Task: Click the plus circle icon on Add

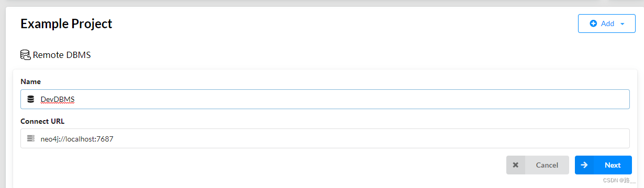Action: (x=593, y=23)
